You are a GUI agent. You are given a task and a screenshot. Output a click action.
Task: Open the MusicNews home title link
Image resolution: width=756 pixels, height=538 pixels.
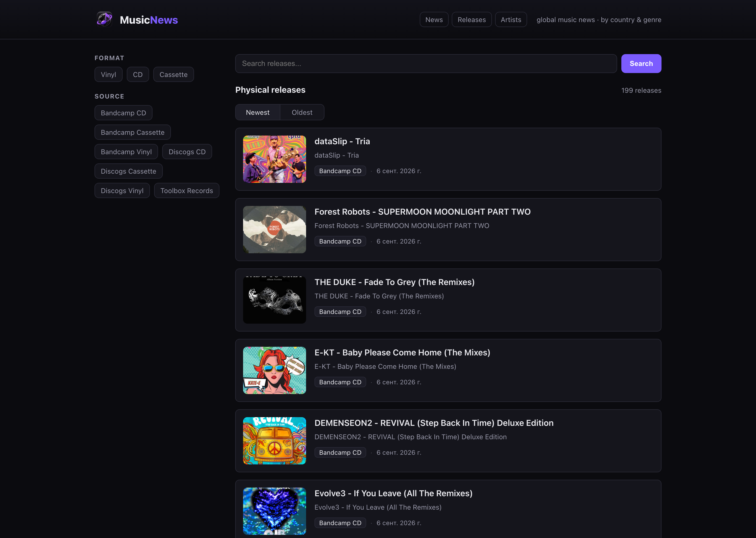[149, 20]
